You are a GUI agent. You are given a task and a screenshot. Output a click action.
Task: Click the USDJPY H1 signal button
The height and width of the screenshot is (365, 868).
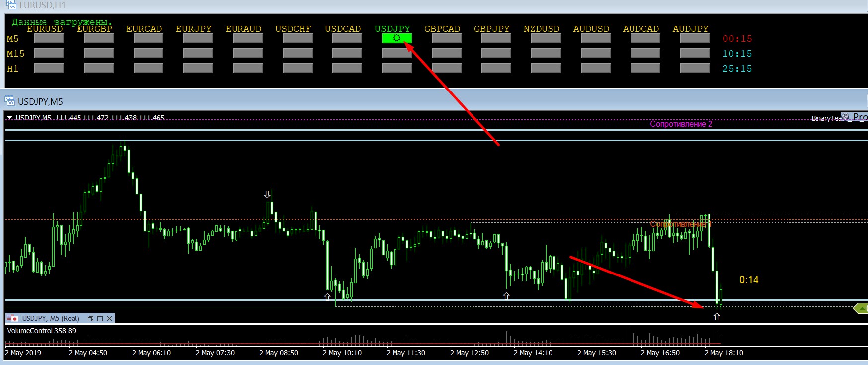pyautogui.click(x=396, y=68)
